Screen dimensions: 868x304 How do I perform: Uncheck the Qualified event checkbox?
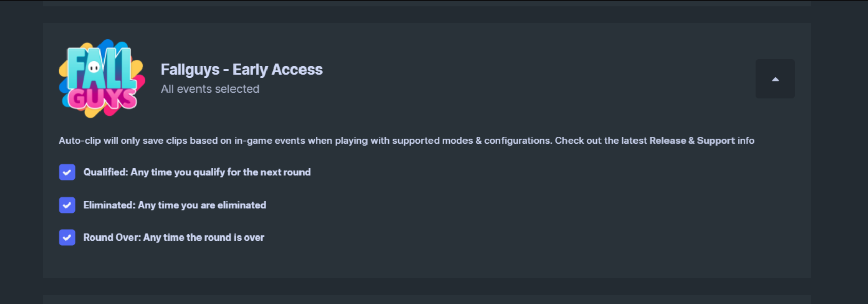coord(67,172)
